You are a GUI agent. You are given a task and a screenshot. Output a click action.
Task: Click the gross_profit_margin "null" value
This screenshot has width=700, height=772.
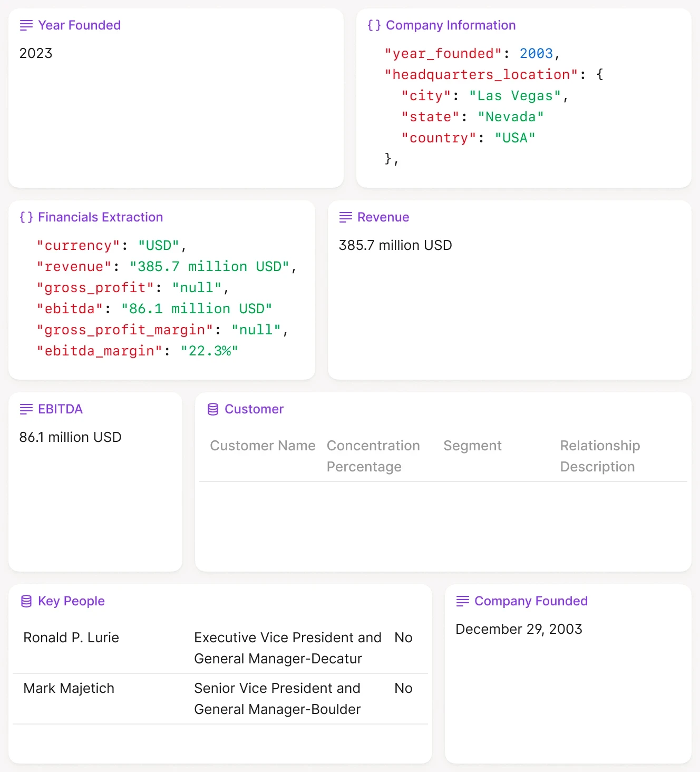pos(256,330)
